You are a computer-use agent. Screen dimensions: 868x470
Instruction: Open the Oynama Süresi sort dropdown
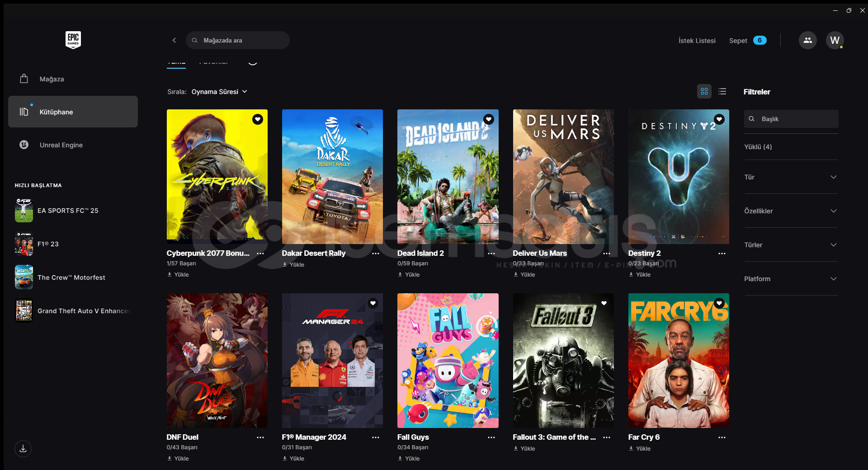219,92
